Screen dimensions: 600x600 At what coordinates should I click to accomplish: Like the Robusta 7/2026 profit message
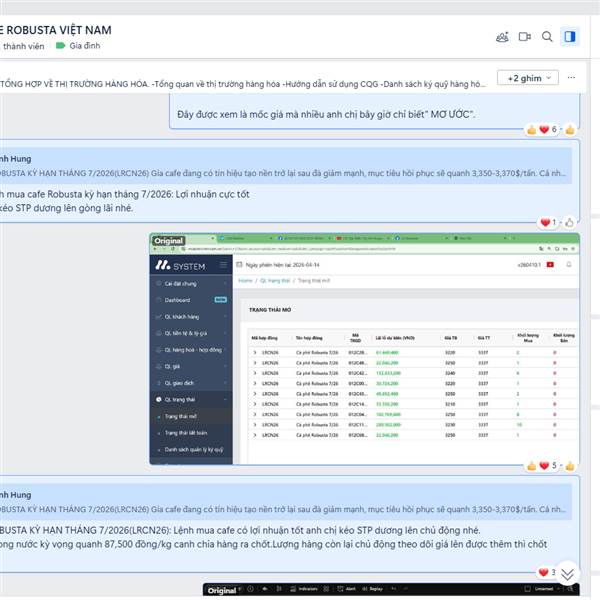click(x=569, y=222)
